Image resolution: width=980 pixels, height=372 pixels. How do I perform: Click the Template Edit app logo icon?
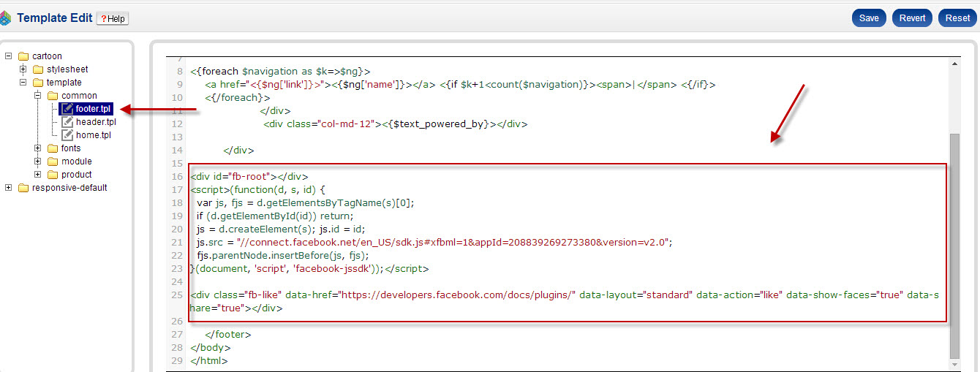(6, 18)
